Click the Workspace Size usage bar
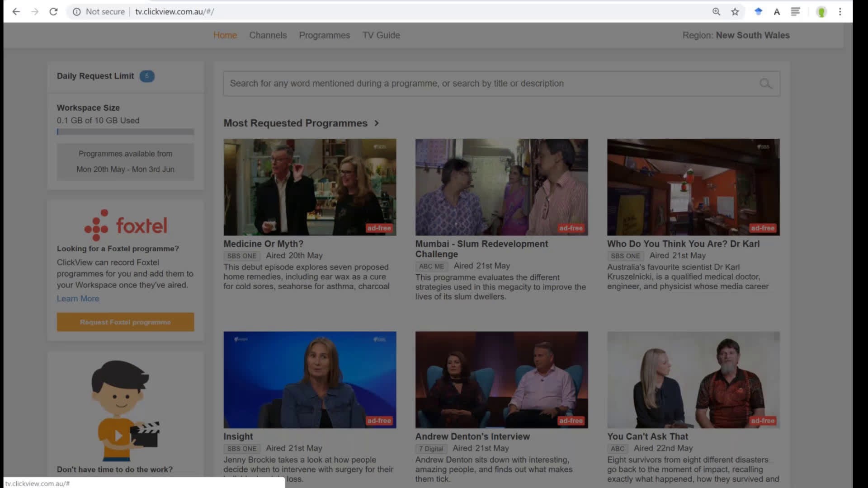This screenshot has width=868, height=488. coord(125,131)
